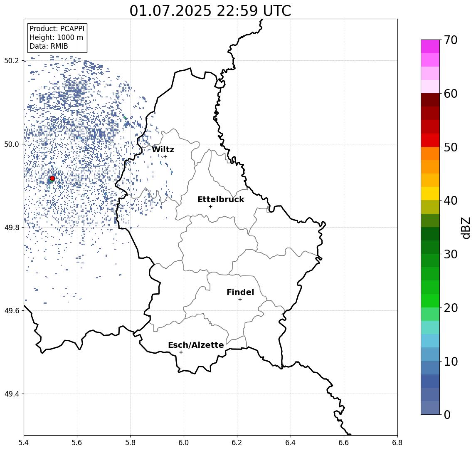Click the Ettelbruck station cross marker
Viewport: 476px width, 451px height.
210,207
